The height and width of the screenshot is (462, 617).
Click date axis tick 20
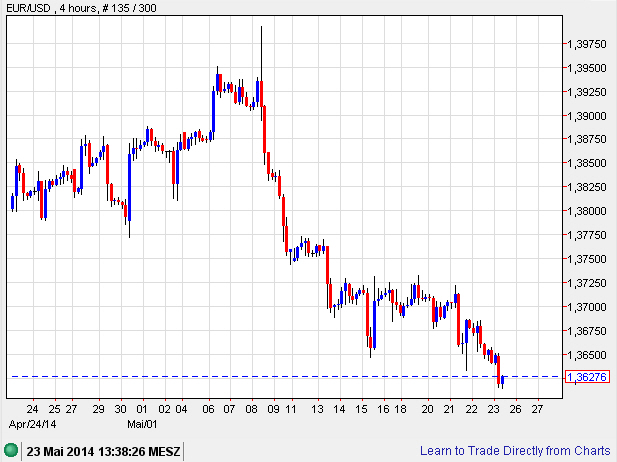[427, 409]
